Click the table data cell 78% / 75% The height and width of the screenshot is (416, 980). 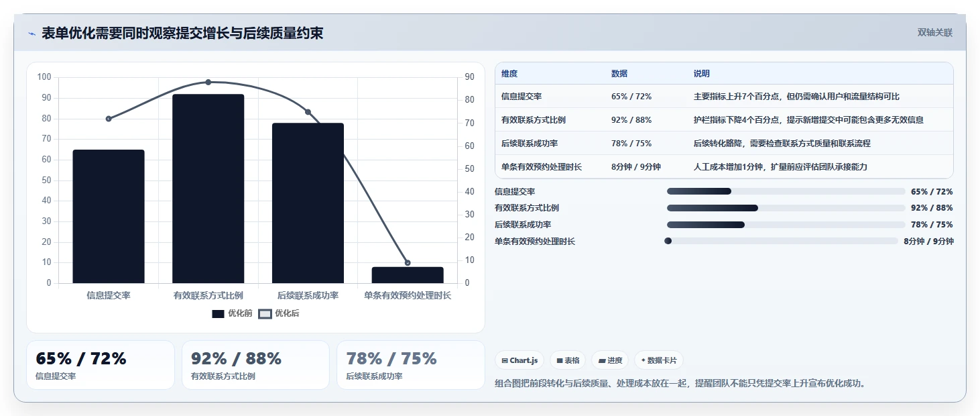click(631, 144)
